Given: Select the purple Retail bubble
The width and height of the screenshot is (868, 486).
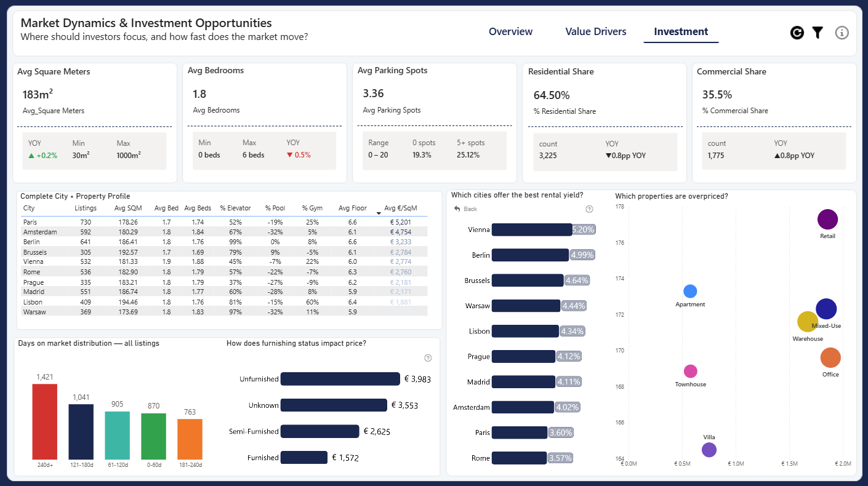Looking at the screenshot, I should pyautogui.click(x=828, y=220).
